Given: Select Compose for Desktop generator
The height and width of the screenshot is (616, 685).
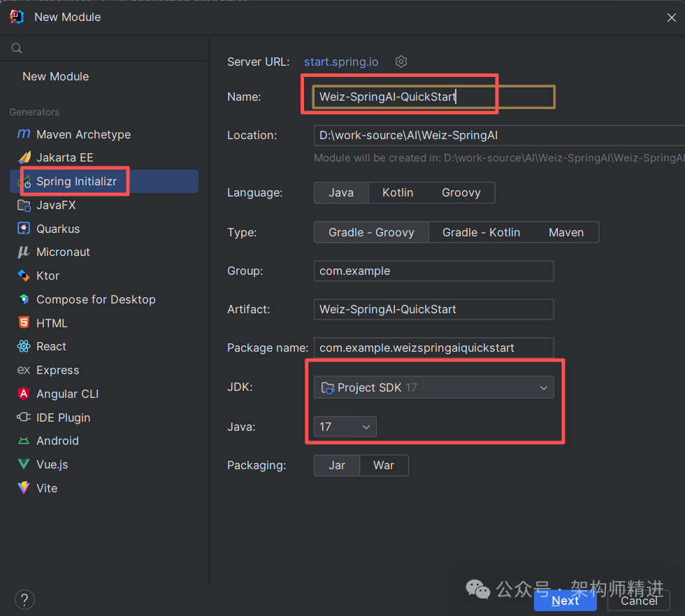Looking at the screenshot, I should tap(104, 299).
